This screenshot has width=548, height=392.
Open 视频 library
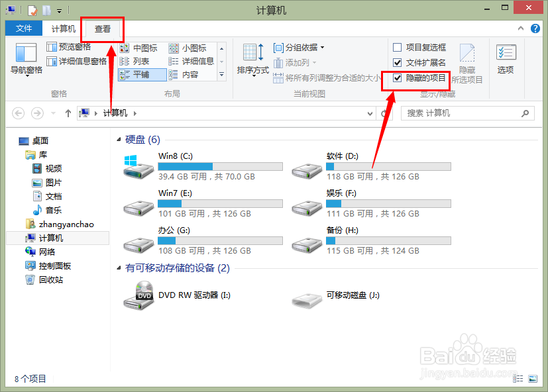(47, 169)
